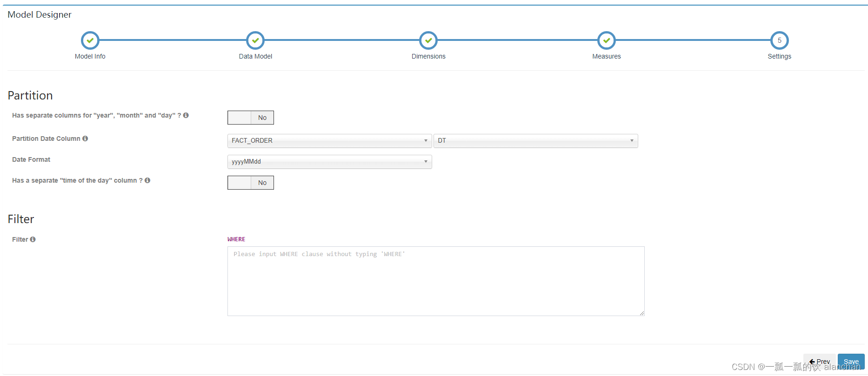Screen dimensions: 868x376
Task: Click info icon next to Partition Date Column
Action: [x=85, y=139]
